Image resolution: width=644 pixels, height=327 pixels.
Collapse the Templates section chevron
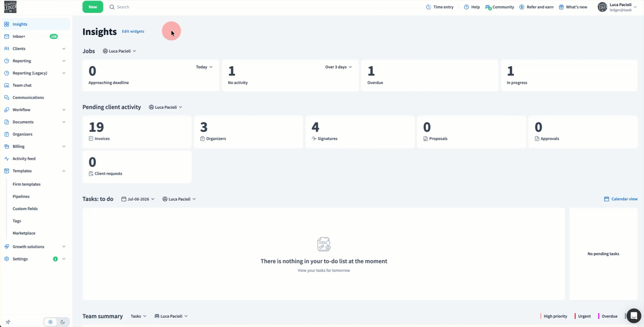point(64,171)
